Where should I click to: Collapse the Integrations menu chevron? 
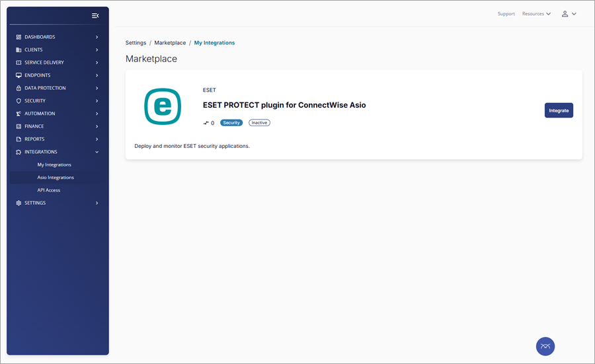(x=97, y=152)
